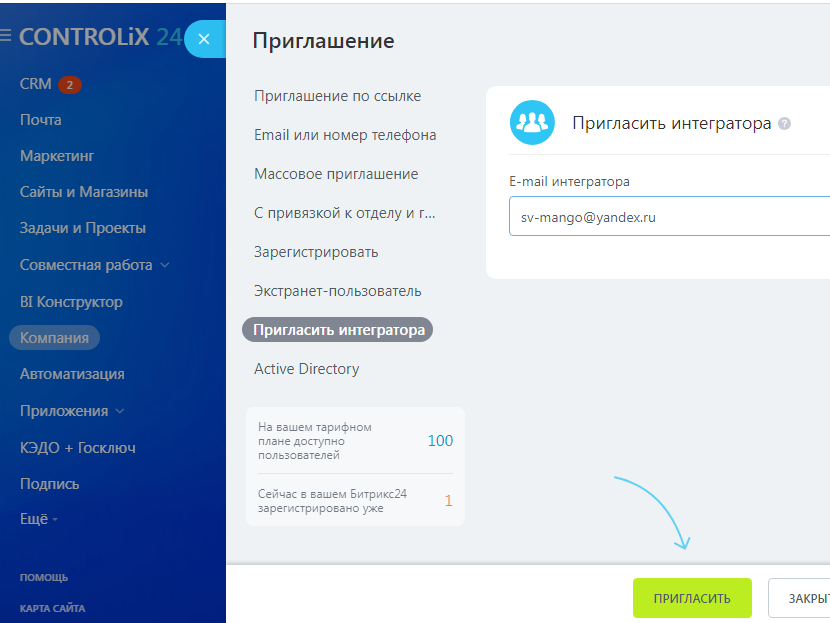Viewport: 830px width, 623px height.
Task: Open Задачи и Проекты
Action: (x=83, y=228)
